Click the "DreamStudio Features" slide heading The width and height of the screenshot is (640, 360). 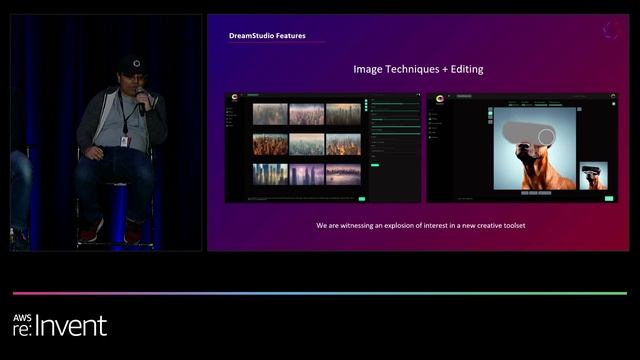coord(267,36)
